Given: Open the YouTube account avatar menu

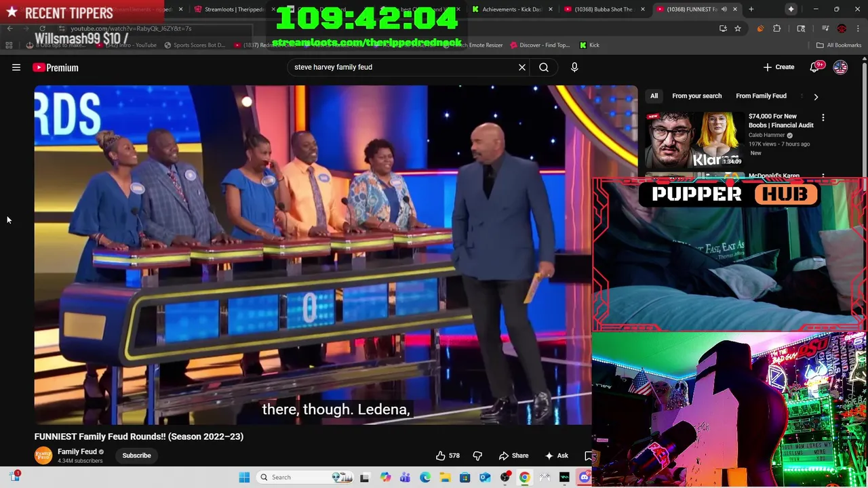Looking at the screenshot, I should (x=840, y=67).
